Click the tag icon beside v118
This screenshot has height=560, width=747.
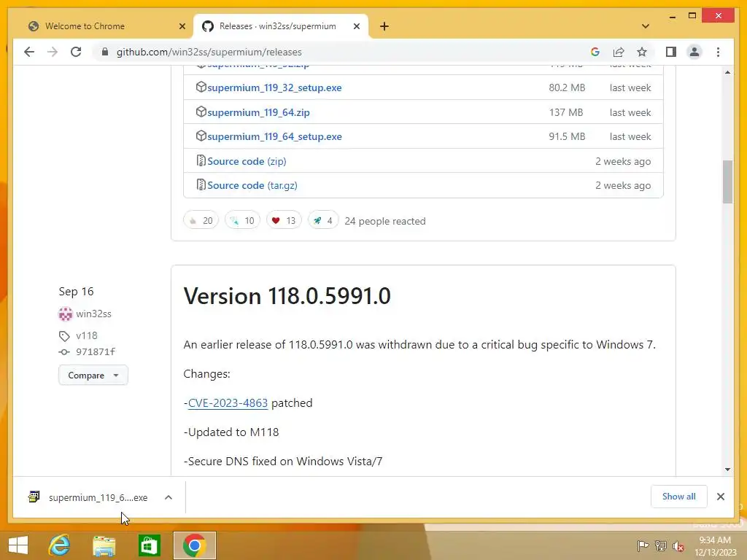(64, 336)
